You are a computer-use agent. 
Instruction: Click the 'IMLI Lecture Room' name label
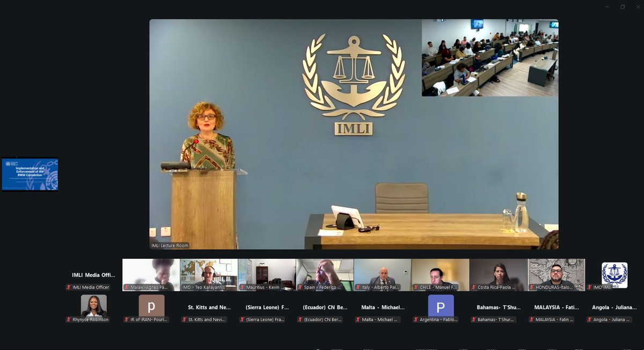[x=170, y=245]
